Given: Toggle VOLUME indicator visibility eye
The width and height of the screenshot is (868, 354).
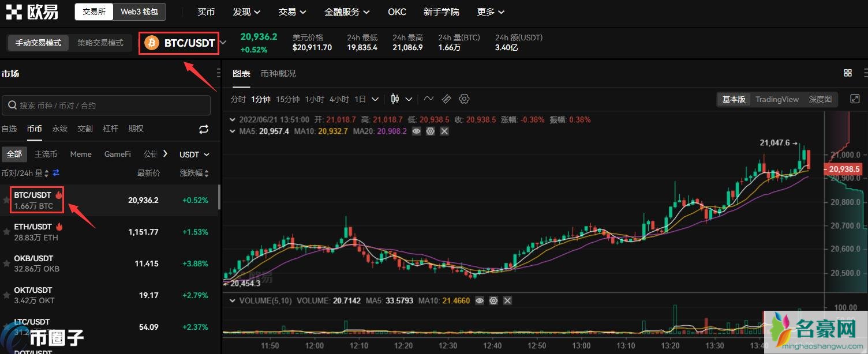Looking at the screenshot, I should 479,301.
